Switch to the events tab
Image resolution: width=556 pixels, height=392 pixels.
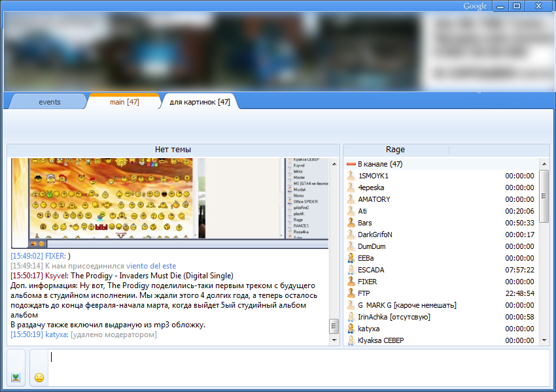(x=49, y=102)
